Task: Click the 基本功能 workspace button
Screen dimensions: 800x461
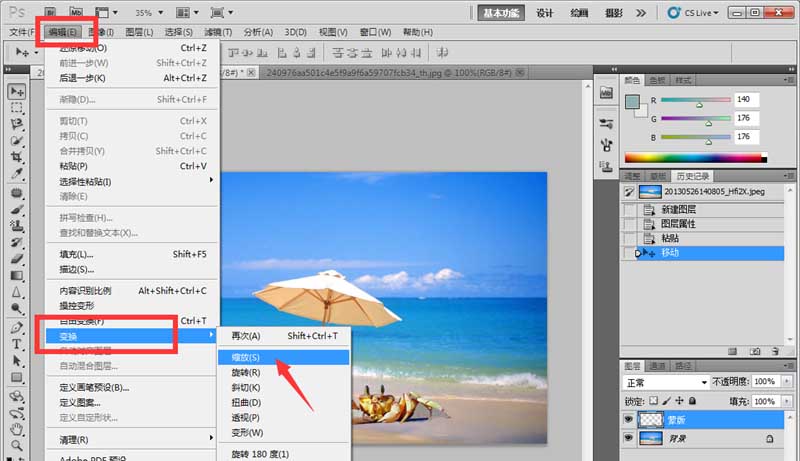Action: (501, 13)
